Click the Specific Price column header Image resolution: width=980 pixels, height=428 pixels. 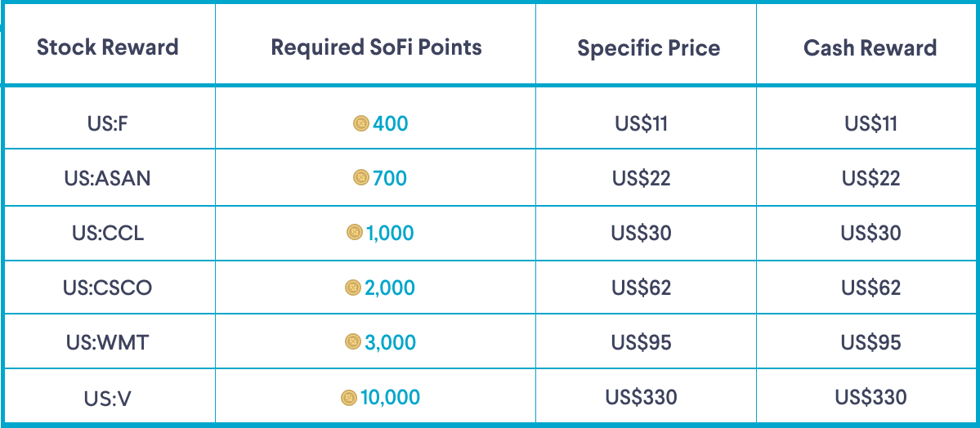click(648, 48)
